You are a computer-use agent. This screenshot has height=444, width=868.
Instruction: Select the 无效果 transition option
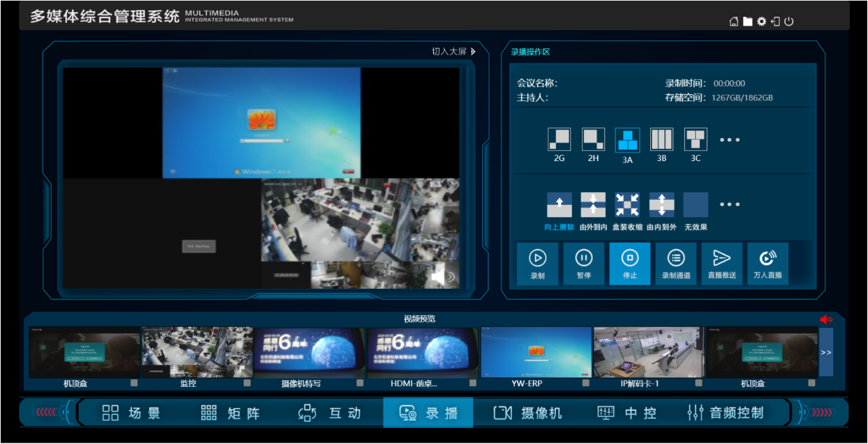click(695, 205)
